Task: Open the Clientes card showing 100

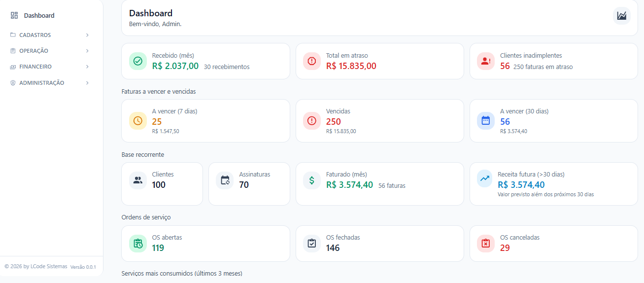Action: click(162, 183)
